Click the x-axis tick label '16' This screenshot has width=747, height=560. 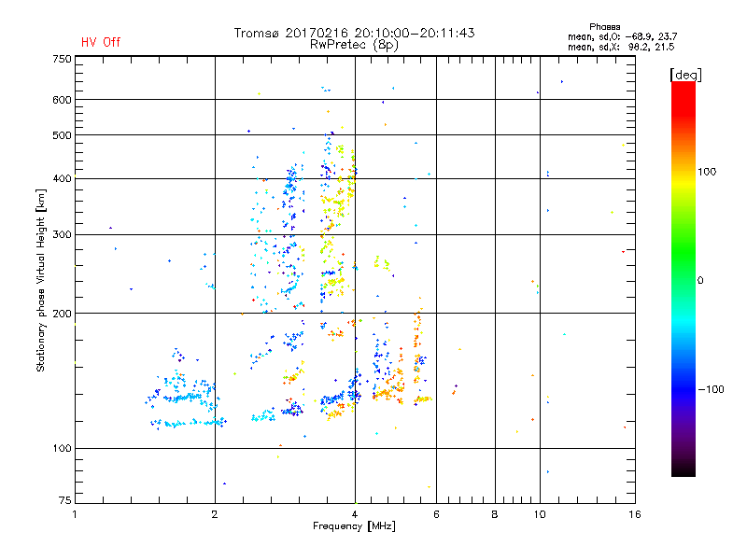point(635,514)
